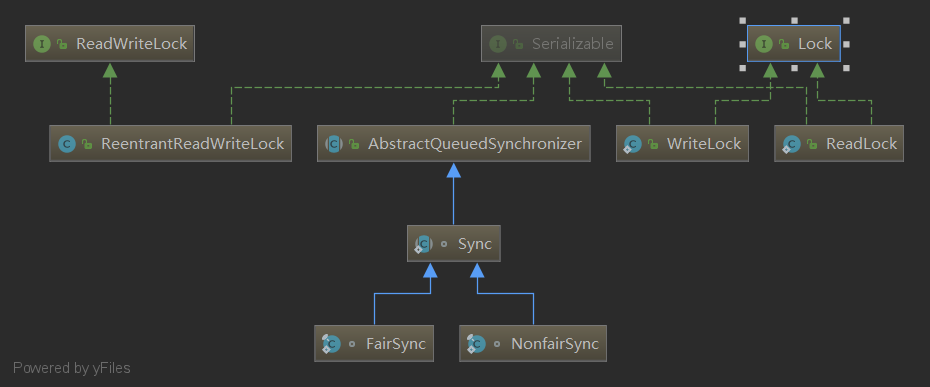930x387 pixels.
Task: Click the public visibility icon on WriteLock
Action: coord(652,144)
